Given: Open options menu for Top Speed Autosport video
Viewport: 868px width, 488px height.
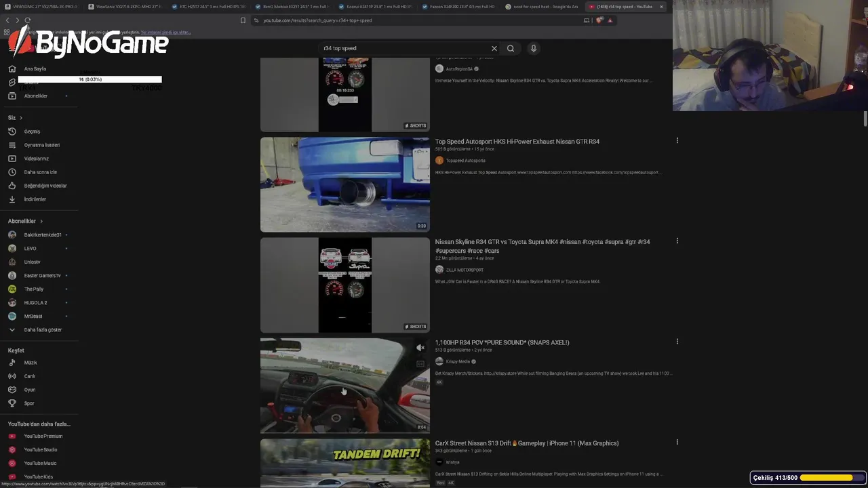Looking at the screenshot, I should (x=677, y=140).
